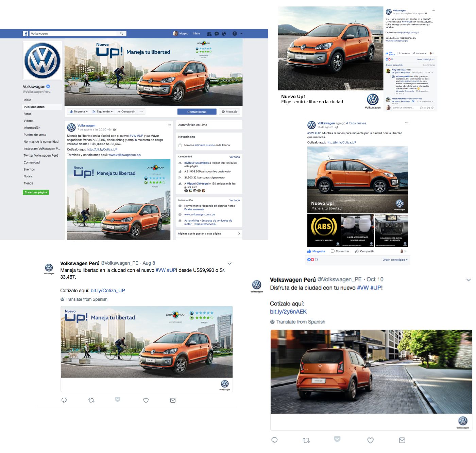Click the Enviar mensaje link

click(194, 209)
